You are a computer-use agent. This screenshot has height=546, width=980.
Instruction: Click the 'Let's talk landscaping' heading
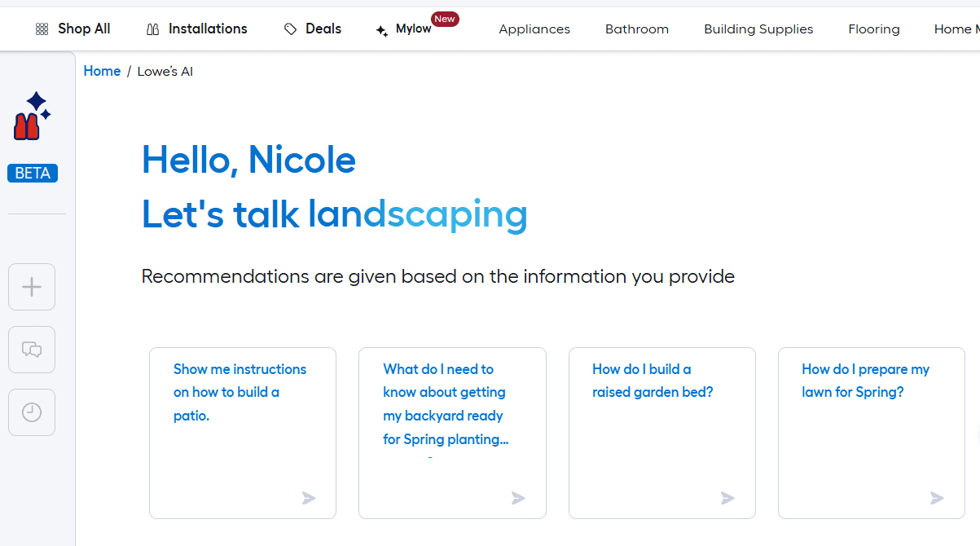click(x=335, y=214)
